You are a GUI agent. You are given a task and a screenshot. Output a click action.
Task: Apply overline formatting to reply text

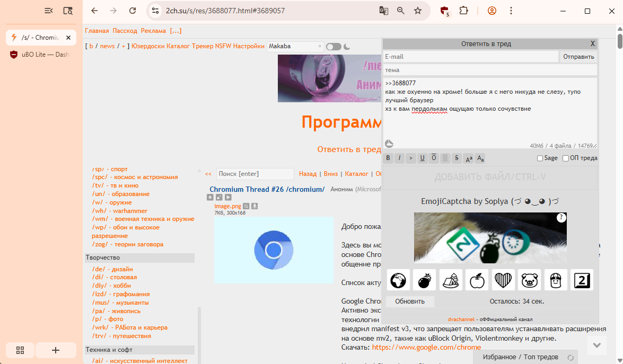434,158
